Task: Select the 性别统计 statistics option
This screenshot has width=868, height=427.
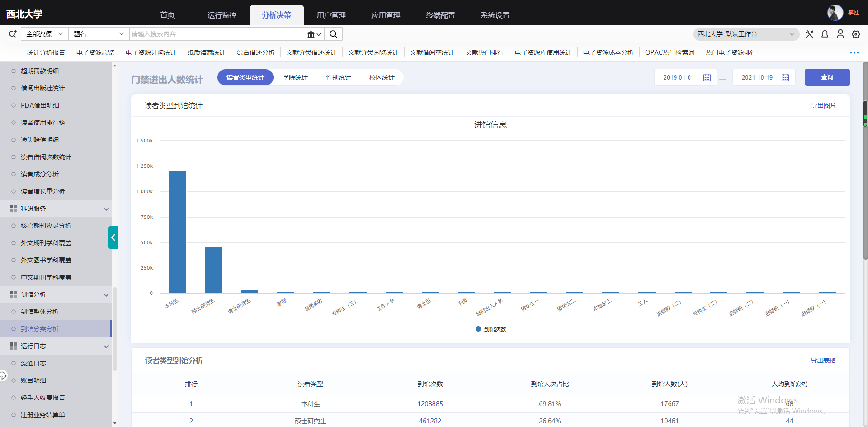Action: [x=338, y=78]
